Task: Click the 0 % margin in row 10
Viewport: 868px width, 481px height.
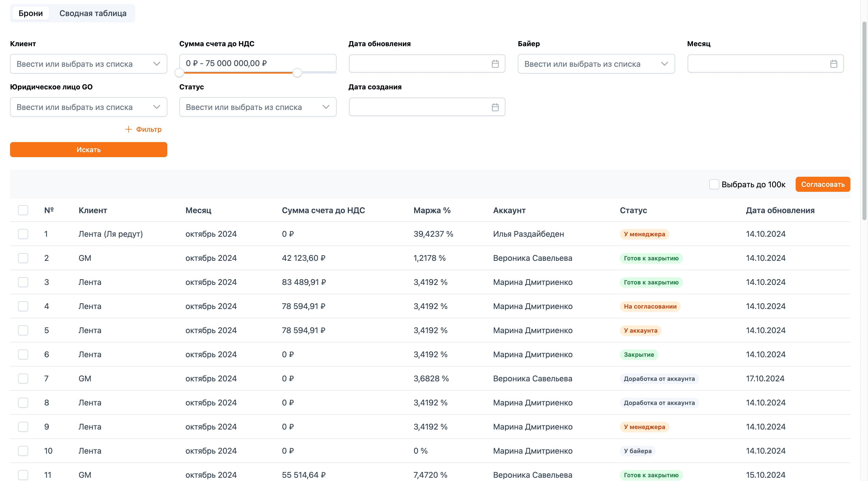Action: point(420,451)
